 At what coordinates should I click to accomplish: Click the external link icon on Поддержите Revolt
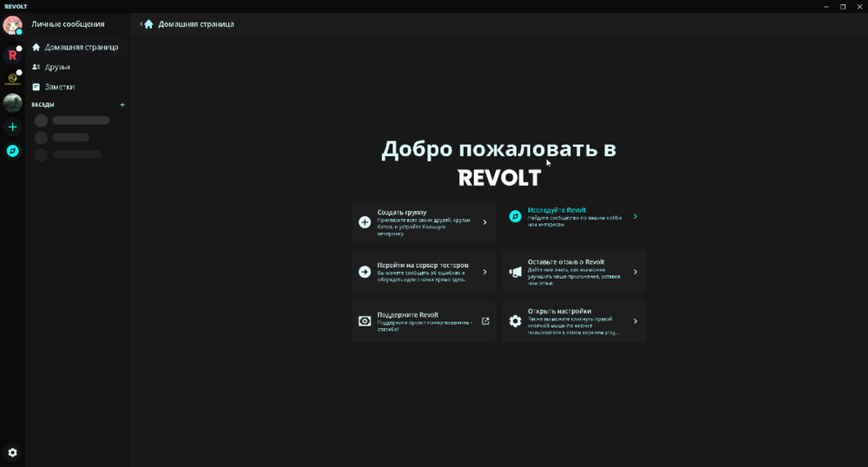(485, 321)
